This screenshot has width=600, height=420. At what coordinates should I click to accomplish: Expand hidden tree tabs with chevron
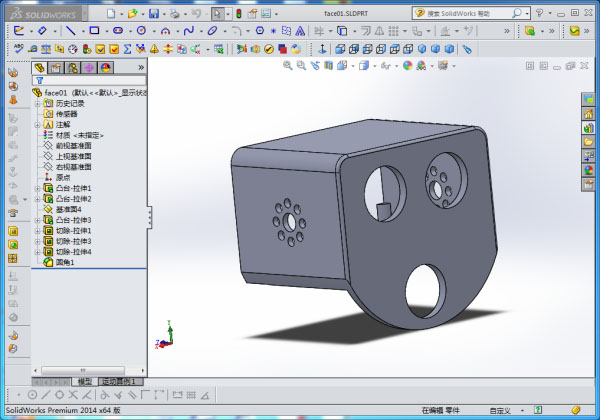pos(141,68)
